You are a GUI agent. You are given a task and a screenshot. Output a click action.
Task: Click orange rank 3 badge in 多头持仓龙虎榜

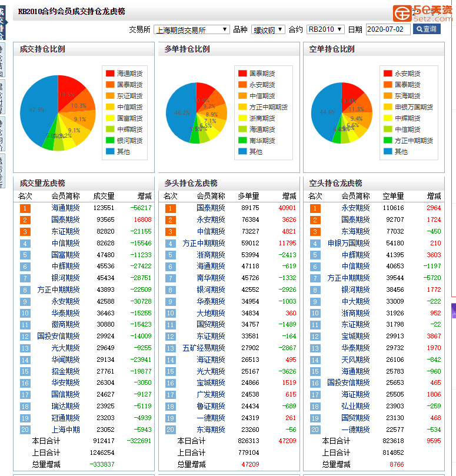170,232
